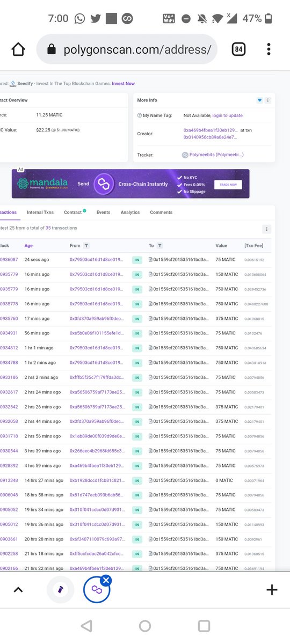Add a new tab with the plus icon
The height and width of the screenshot is (644, 290).
click(x=272, y=590)
